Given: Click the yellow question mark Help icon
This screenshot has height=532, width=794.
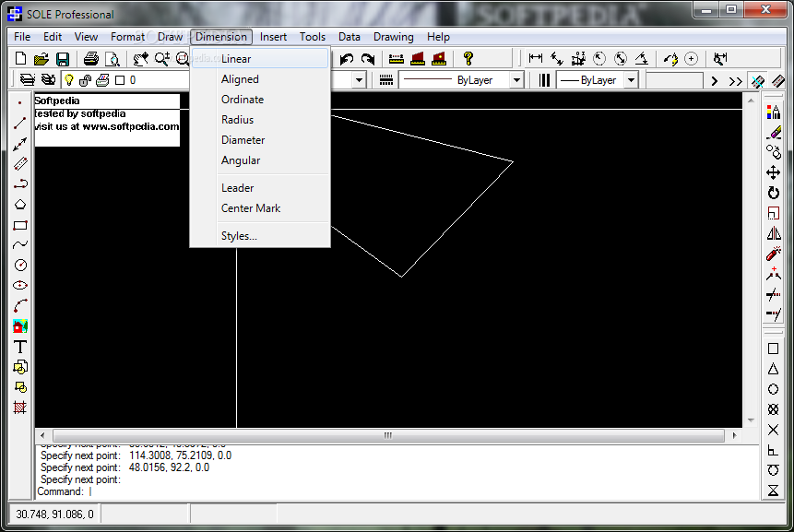Looking at the screenshot, I should click(468, 59).
